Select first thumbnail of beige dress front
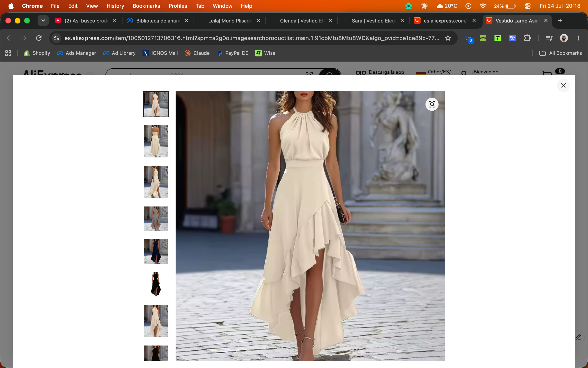 click(x=156, y=104)
